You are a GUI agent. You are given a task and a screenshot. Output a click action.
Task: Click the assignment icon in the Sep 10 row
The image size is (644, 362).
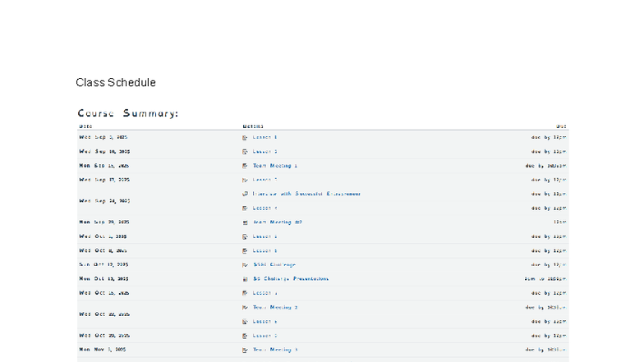(x=245, y=152)
